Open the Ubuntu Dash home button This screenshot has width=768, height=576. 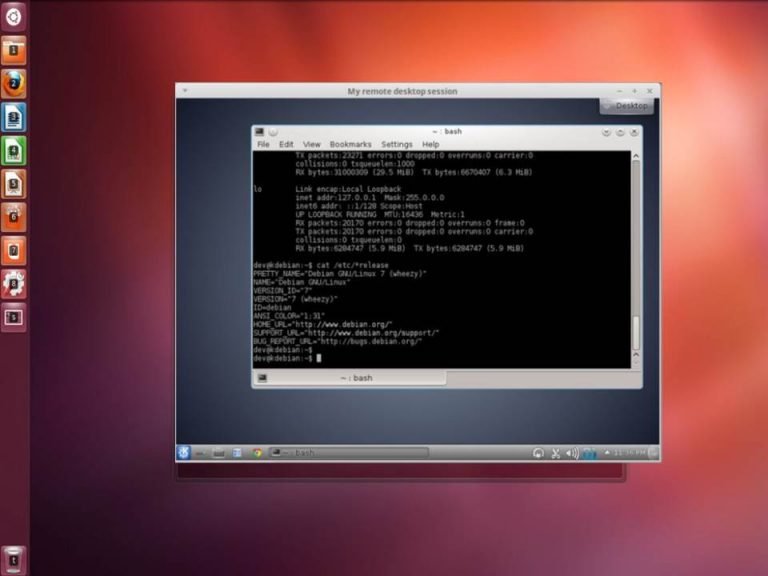tap(14, 15)
